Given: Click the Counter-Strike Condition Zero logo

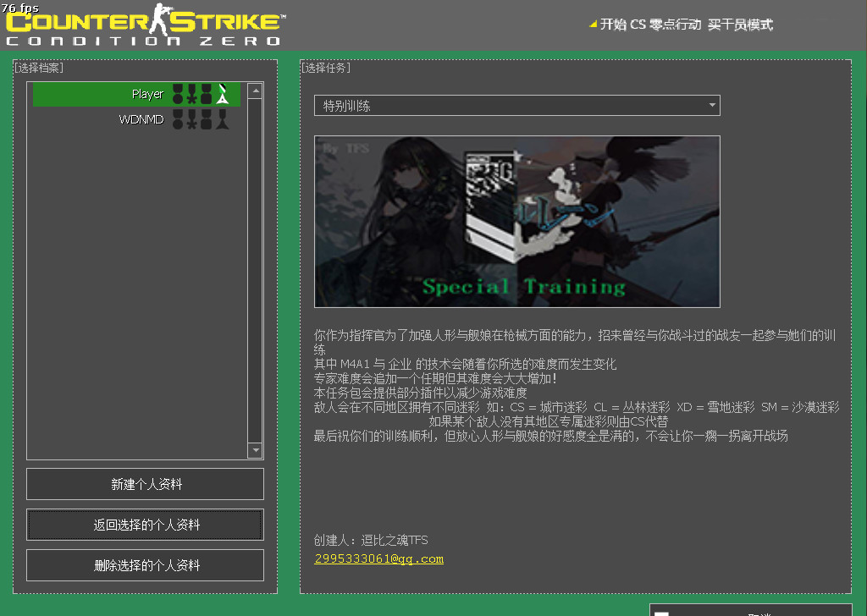Looking at the screenshot, I should tap(146, 25).
